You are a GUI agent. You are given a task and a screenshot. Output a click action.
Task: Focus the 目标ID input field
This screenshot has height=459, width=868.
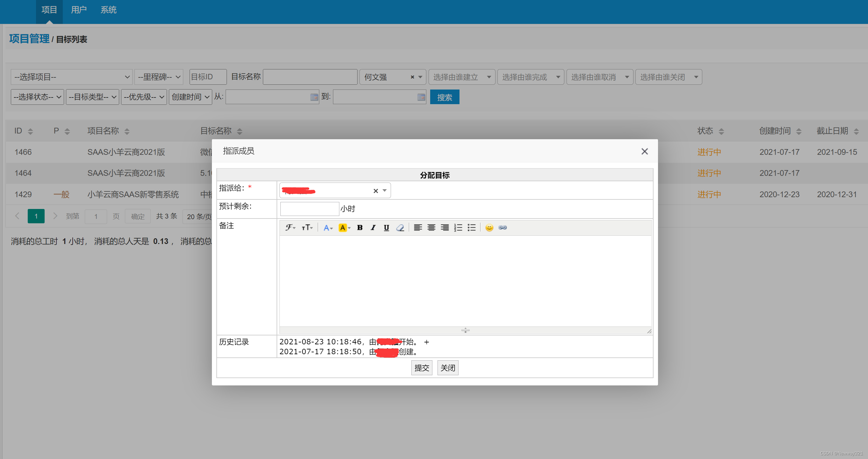coord(208,77)
